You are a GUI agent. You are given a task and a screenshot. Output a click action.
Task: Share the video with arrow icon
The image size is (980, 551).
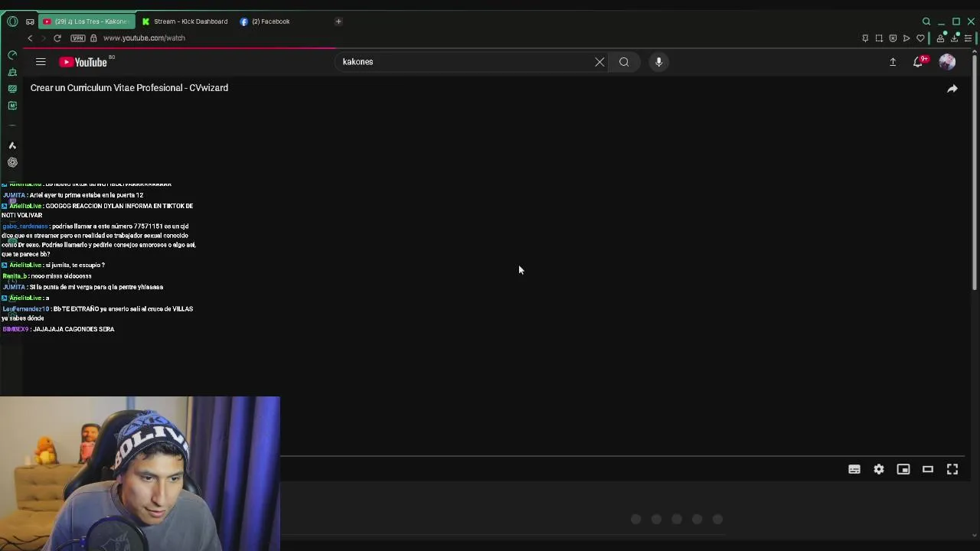[952, 89]
